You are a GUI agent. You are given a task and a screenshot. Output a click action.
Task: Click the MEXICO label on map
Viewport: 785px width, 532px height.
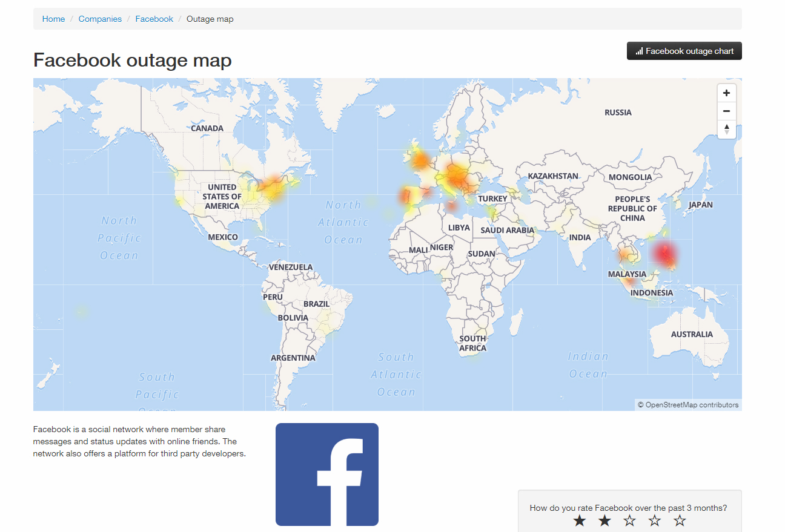coord(223,237)
